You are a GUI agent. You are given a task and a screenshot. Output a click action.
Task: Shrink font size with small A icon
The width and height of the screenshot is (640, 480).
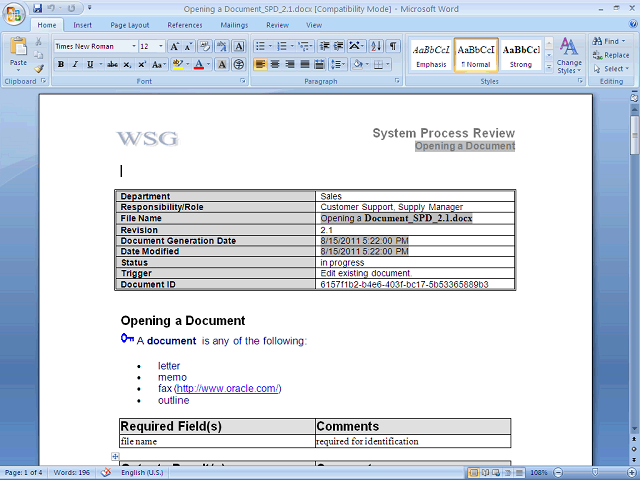tap(188, 47)
